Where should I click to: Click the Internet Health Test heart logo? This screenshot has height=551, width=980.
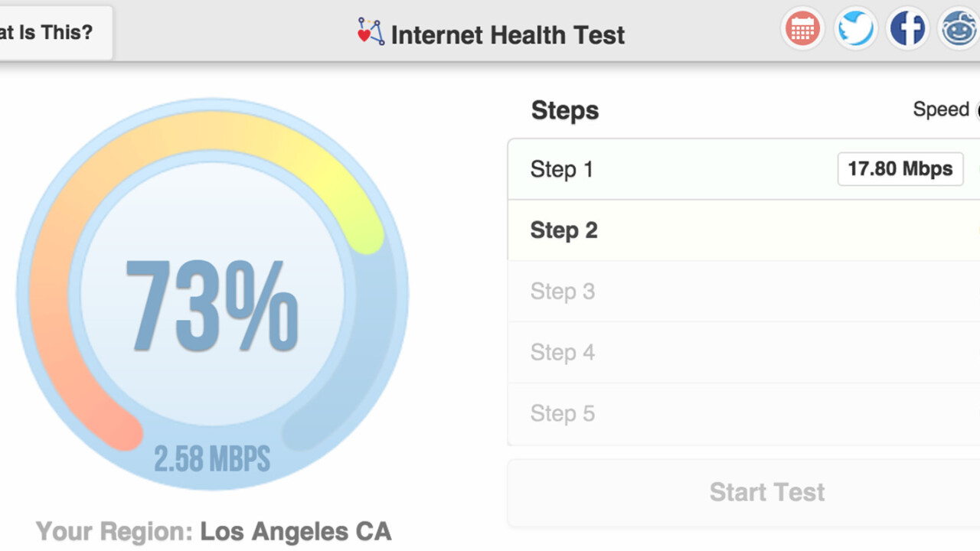371,32
